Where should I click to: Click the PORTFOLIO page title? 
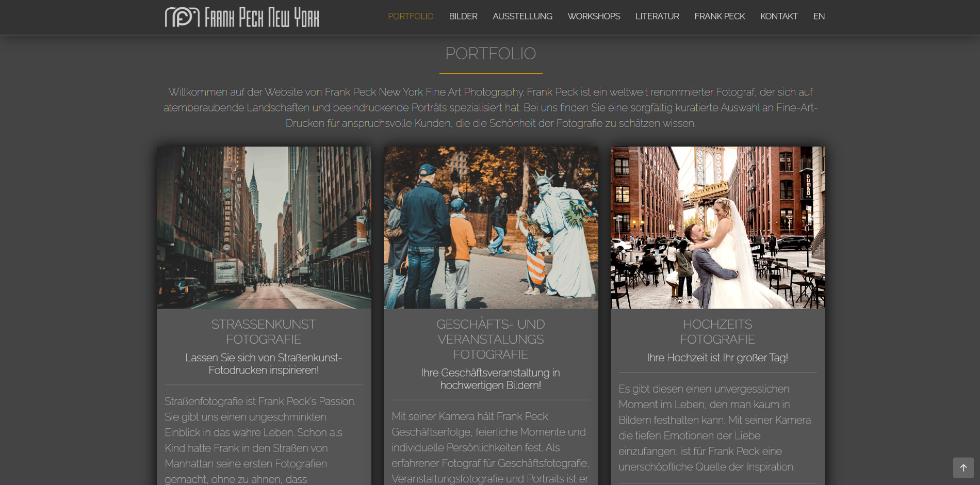point(491,54)
